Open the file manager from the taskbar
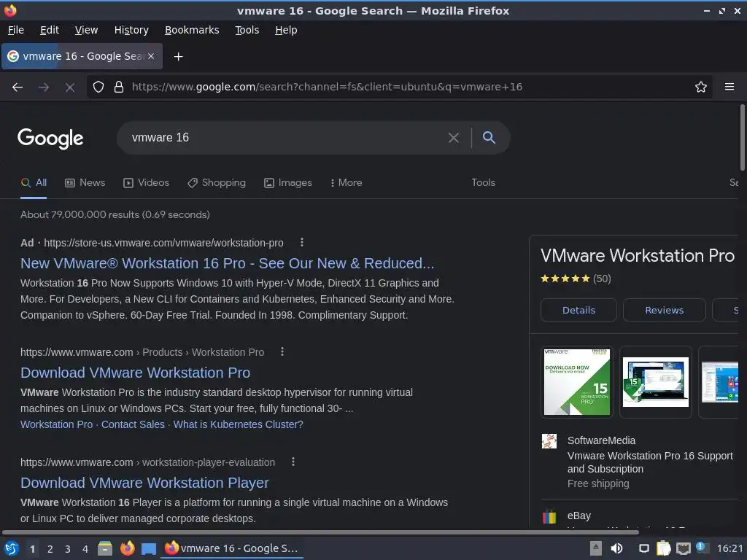747x560 pixels. [105, 548]
